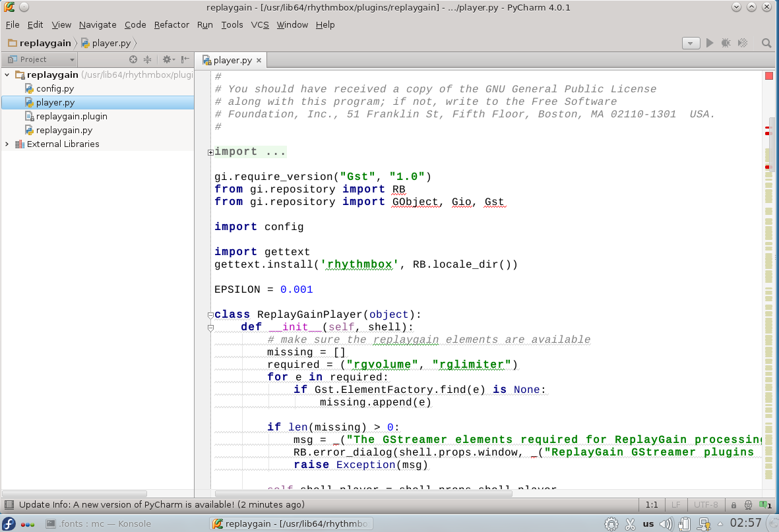
Task: Click the Run play icon in toolbar
Action: 710,44
